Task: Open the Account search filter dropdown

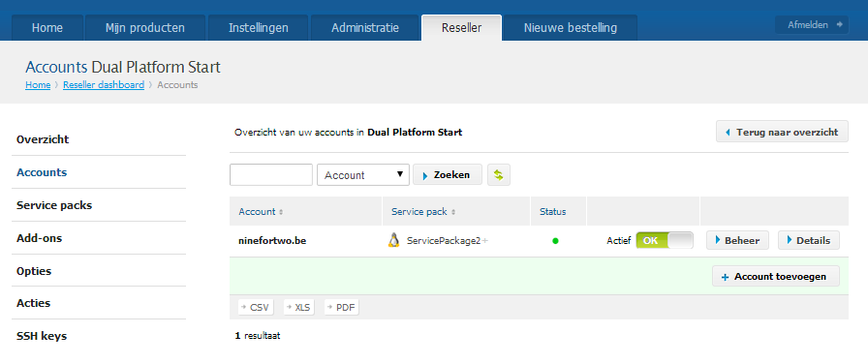Action: [x=363, y=175]
